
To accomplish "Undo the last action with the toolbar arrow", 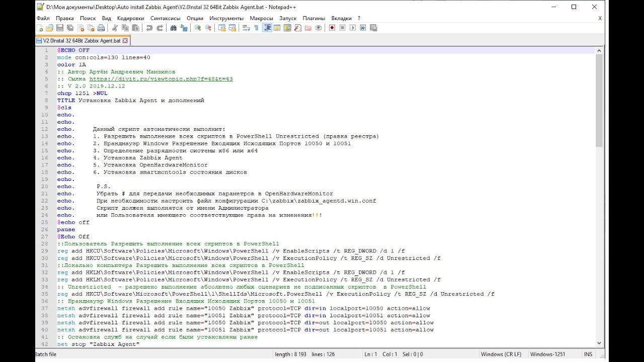I will pos(149,28).
